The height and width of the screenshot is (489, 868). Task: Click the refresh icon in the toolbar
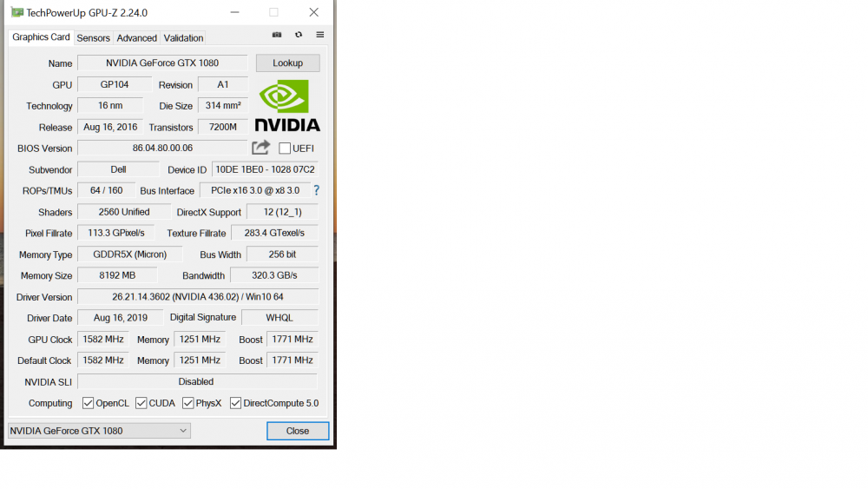click(x=299, y=35)
